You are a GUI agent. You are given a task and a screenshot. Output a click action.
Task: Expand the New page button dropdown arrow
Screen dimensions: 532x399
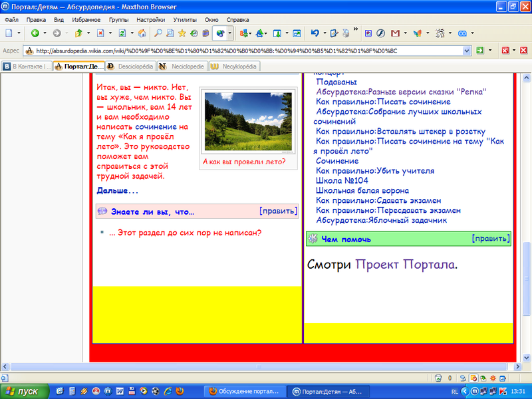19,33
